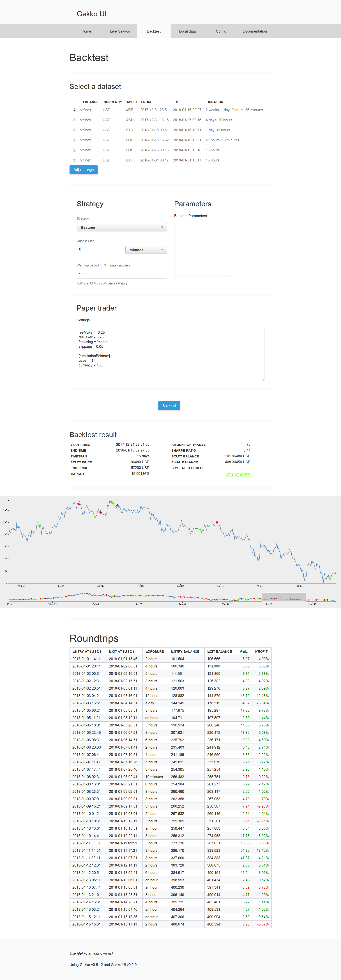Click the gray range brush on overview chart
Screen dimensions: 341x980
coord(284,597)
